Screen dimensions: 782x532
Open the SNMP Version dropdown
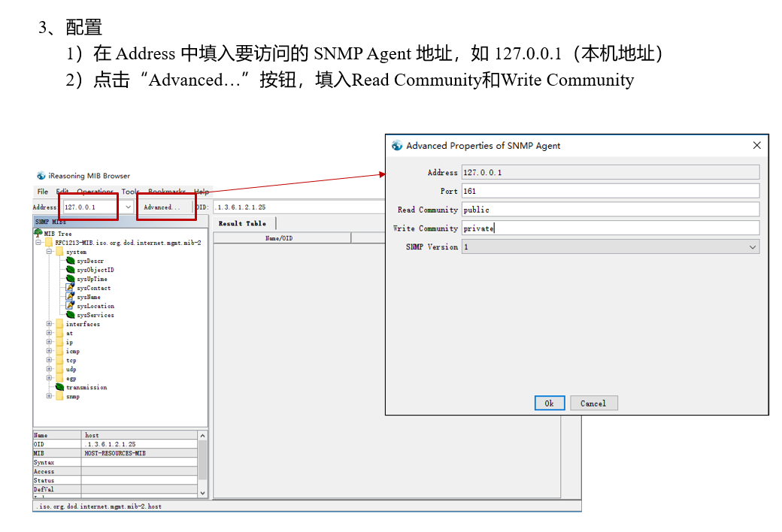pyautogui.click(x=753, y=246)
